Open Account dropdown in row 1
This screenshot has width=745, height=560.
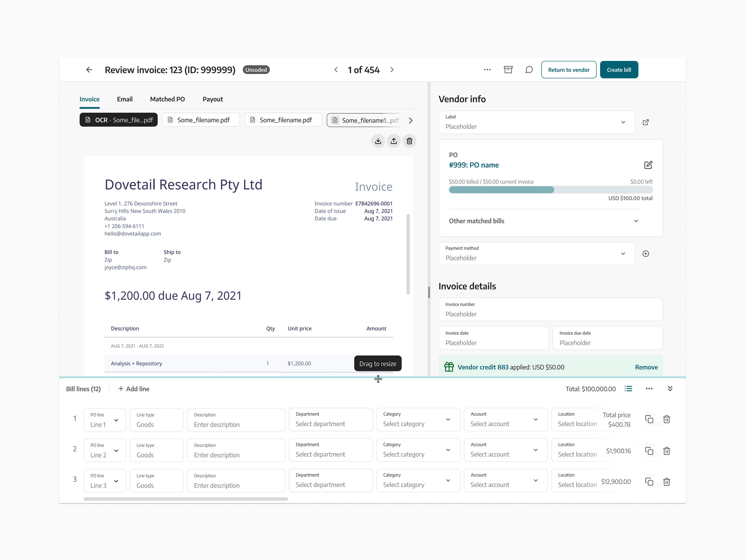(x=506, y=420)
